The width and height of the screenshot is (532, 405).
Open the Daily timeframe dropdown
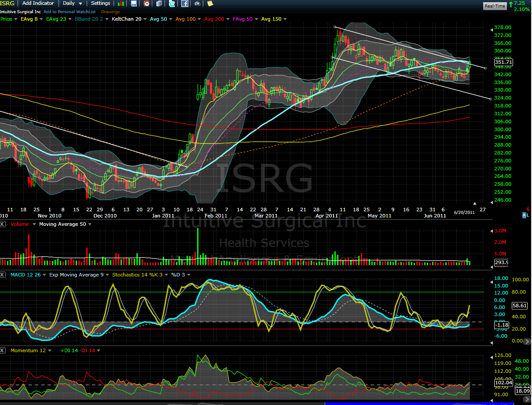click(73, 4)
